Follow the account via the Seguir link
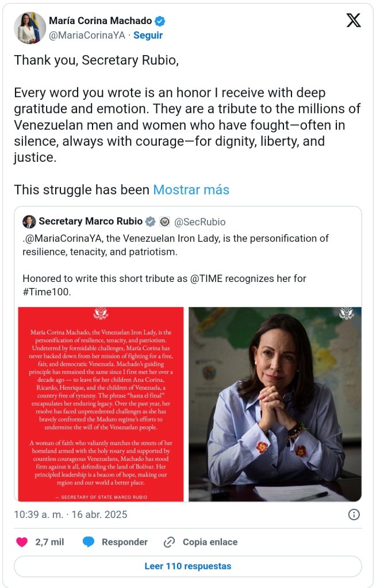 [148, 35]
